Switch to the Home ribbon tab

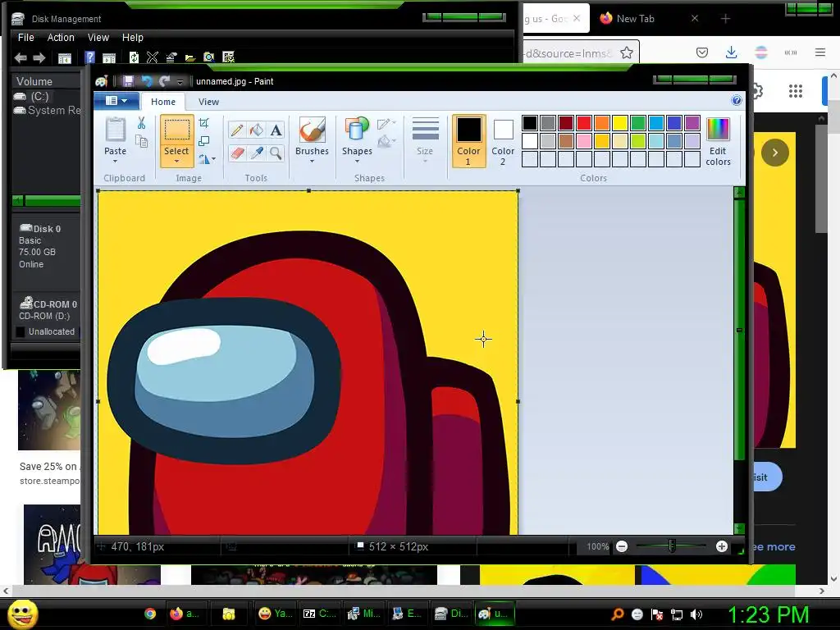163,102
